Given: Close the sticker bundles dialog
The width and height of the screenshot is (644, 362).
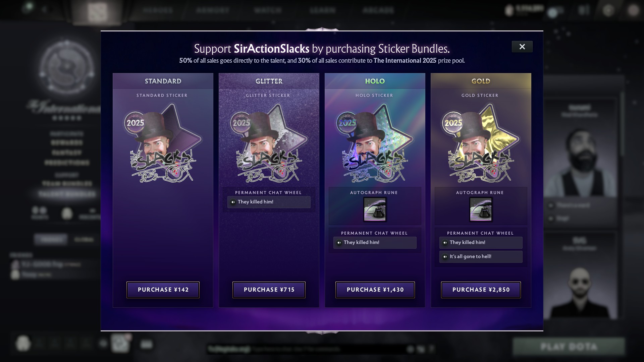Looking at the screenshot, I should [522, 47].
